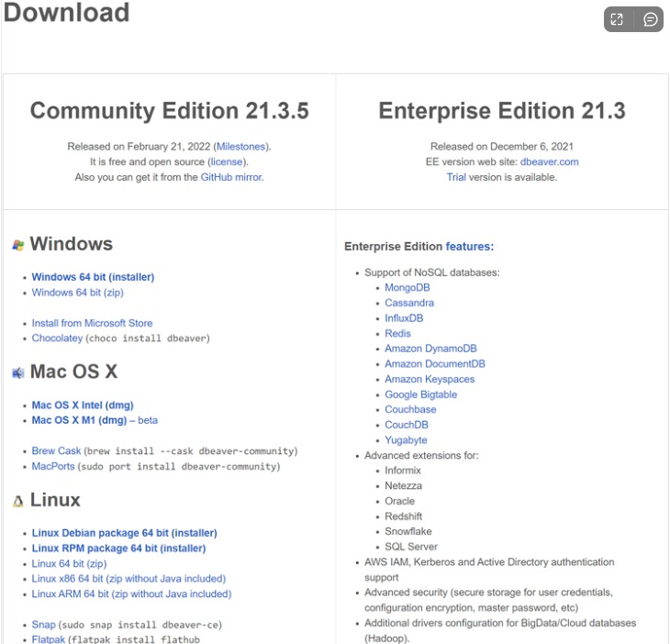Download Linux 64 bit (zip)
The height and width of the screenshot is (644, 670).
[x=69, y=563]
